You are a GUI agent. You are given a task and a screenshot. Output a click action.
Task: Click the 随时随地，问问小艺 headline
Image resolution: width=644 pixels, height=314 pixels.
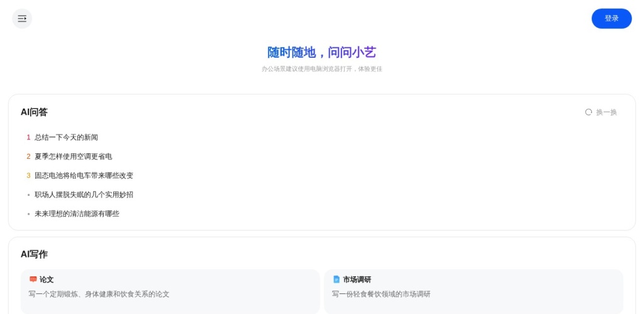coord(321,53)
